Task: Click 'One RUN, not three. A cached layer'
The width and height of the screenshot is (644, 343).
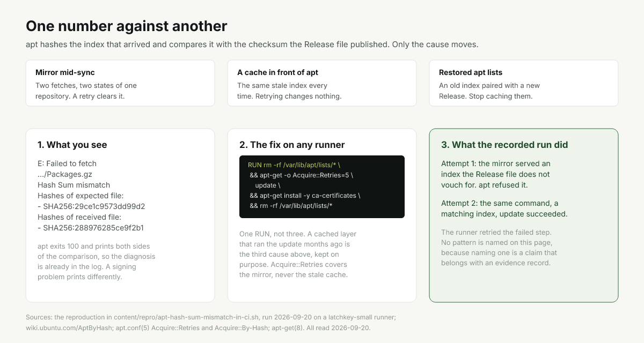Action: click(x=298, y=234)
